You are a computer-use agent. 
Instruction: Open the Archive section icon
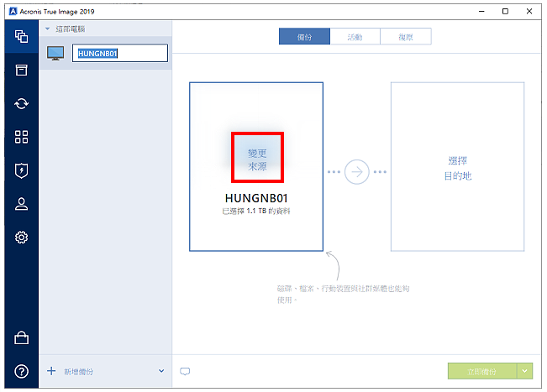click(21, 70)
